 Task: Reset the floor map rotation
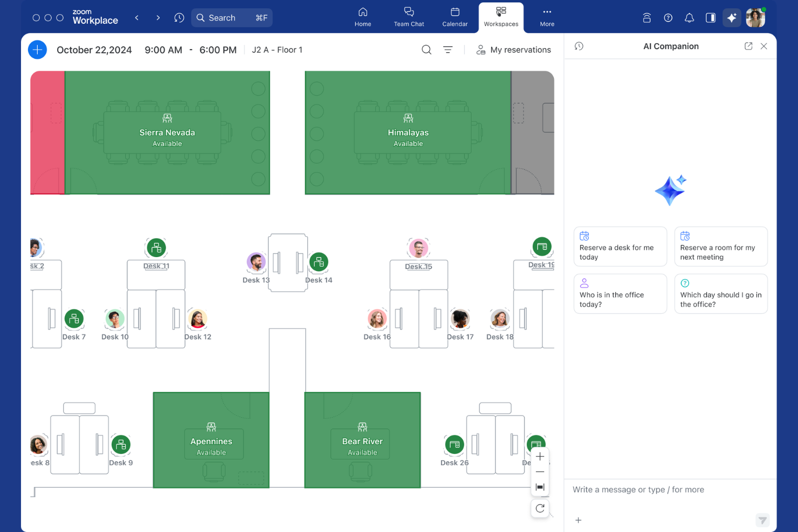point(540,508)
